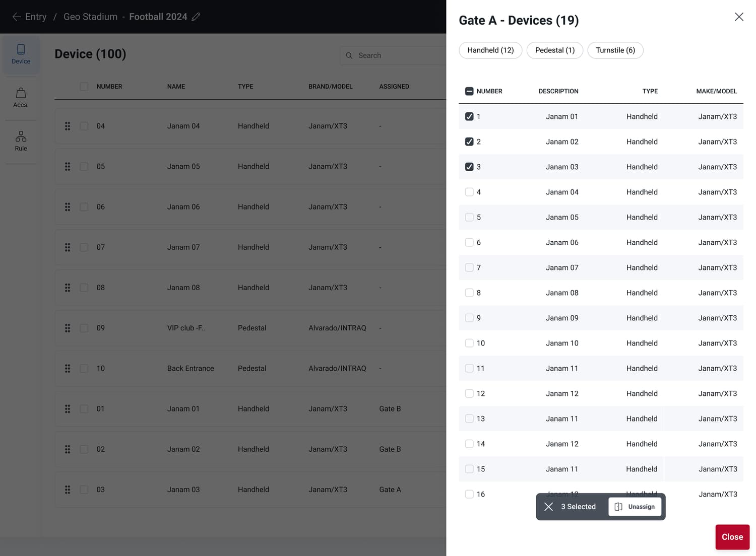756x556 pixels.
Task: Grab the drag handle on row 05
Action: tap(68, 166)
